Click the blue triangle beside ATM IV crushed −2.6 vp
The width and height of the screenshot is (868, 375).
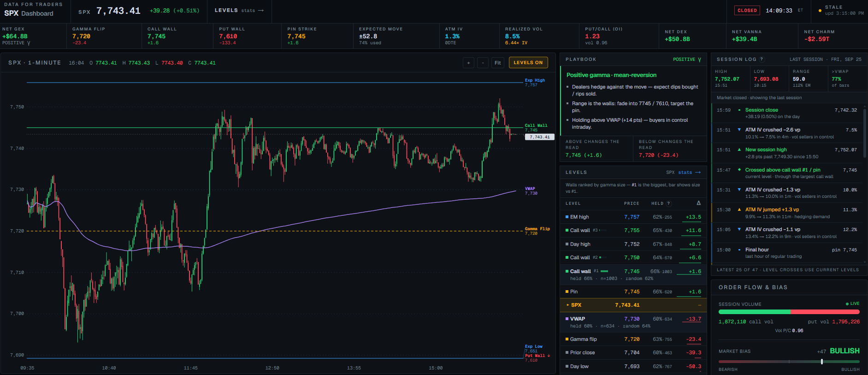(739, 130)
